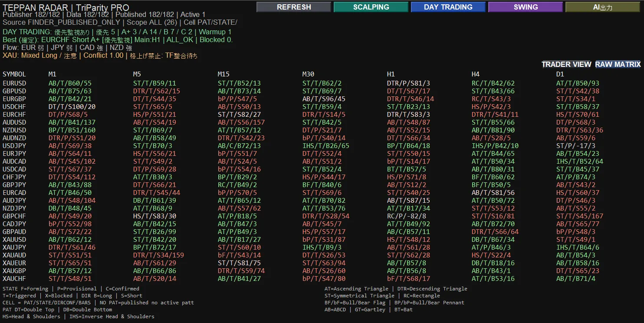Click the SYMBOL column header
The image size is (644, 323).
coord(14,74)
